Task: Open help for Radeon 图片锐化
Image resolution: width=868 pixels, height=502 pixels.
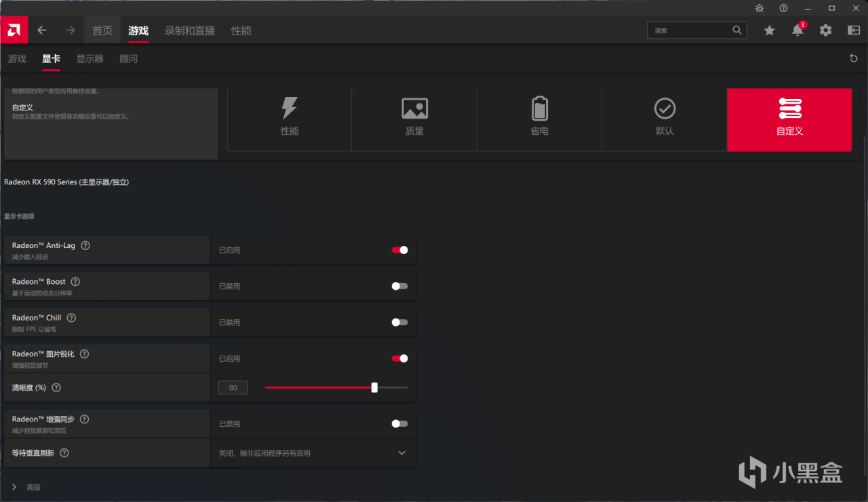Action: pos(85,354)
